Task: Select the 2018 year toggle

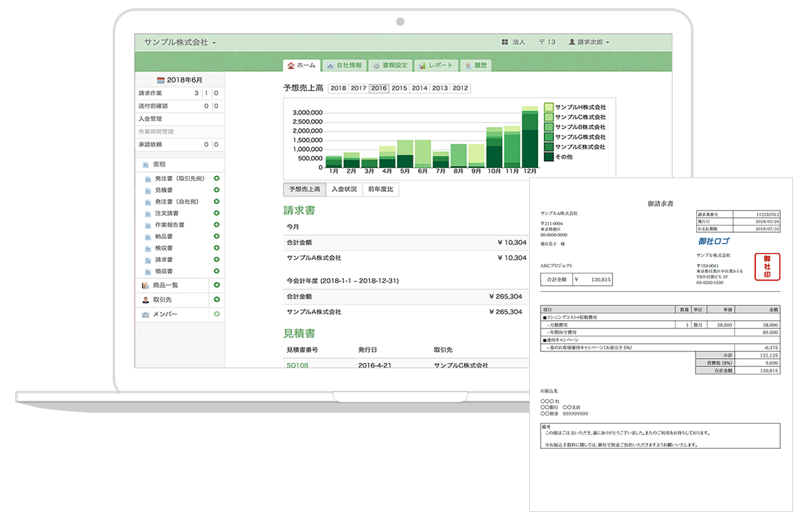Action: tap(338, 88)
